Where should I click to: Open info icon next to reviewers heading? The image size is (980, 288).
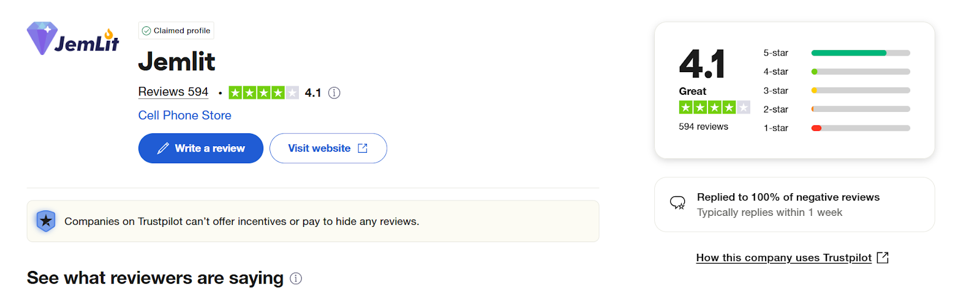(x=296, y=278)
